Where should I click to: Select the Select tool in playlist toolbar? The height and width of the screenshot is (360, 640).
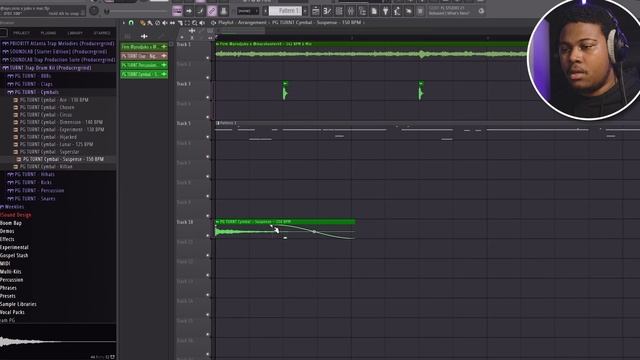187,23
